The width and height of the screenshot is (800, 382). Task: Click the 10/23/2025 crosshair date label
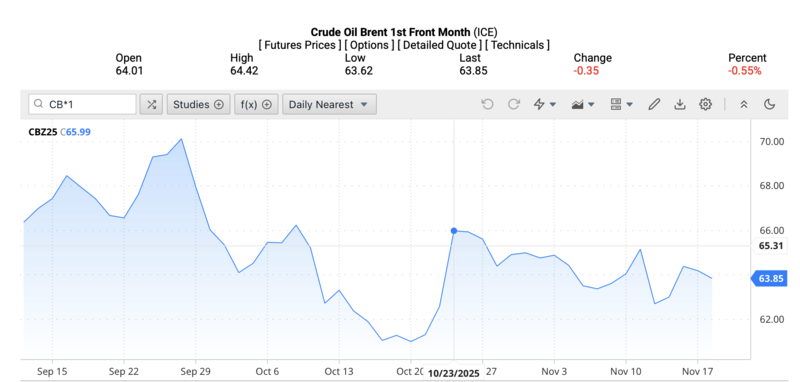coord(454,373)
